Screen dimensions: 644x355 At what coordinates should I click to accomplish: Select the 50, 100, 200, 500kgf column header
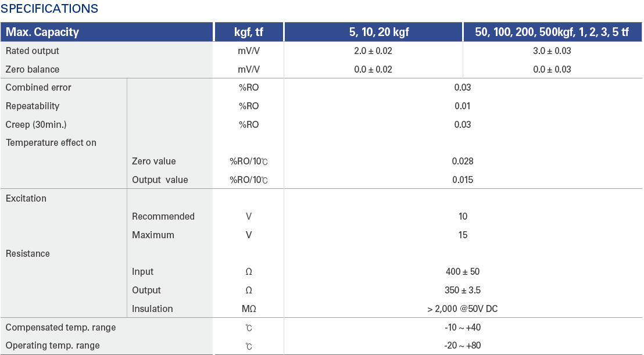(552, 32)
